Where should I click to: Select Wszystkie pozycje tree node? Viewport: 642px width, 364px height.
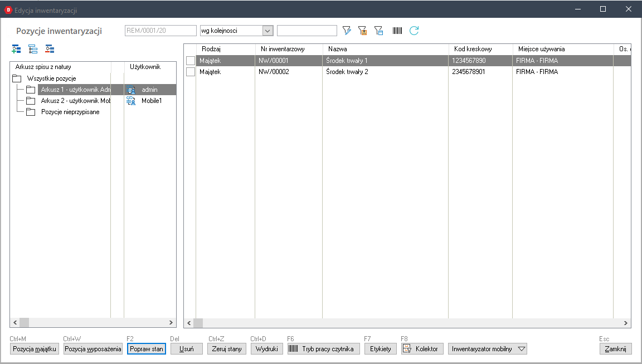(52, 78)
